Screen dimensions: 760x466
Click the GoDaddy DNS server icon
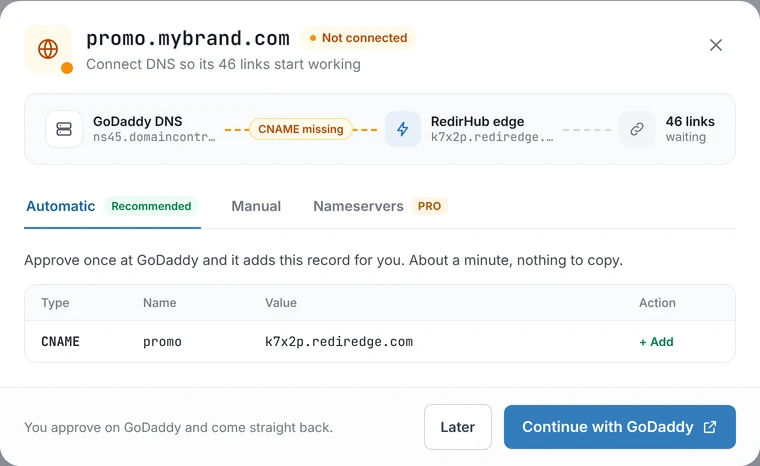click(x=64, y=129)
